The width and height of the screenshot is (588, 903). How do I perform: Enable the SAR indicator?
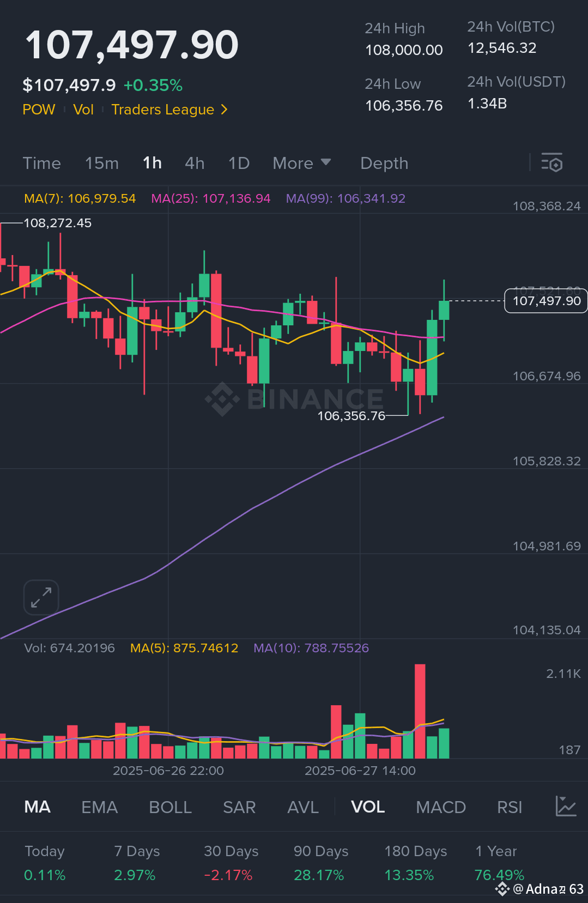(x=239, y=807)
